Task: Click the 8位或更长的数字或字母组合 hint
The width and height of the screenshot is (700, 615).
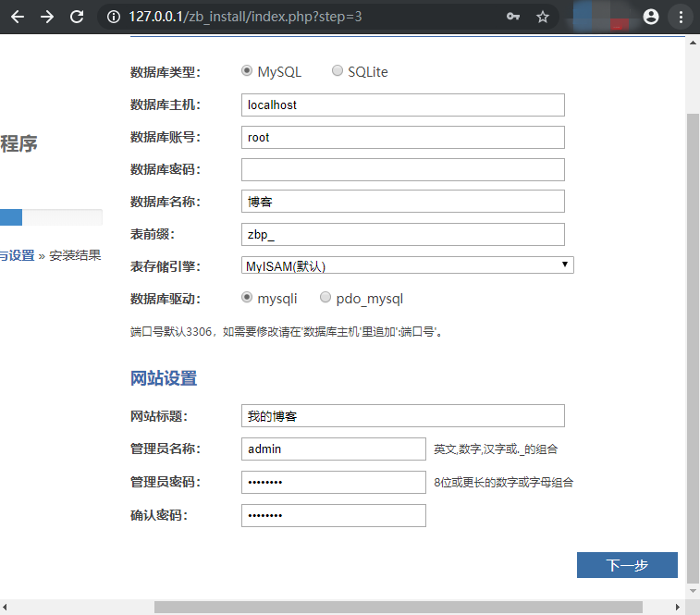Action: pyautogui.click(x=504, y=483)
